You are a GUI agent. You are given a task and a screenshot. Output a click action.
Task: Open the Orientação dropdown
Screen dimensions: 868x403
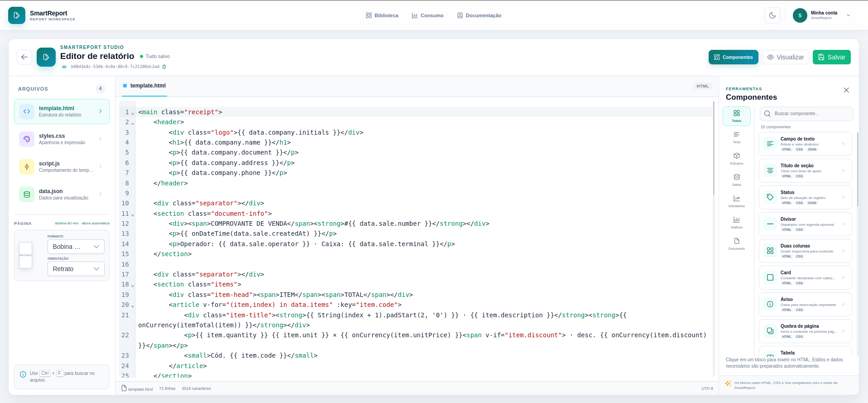76,269
